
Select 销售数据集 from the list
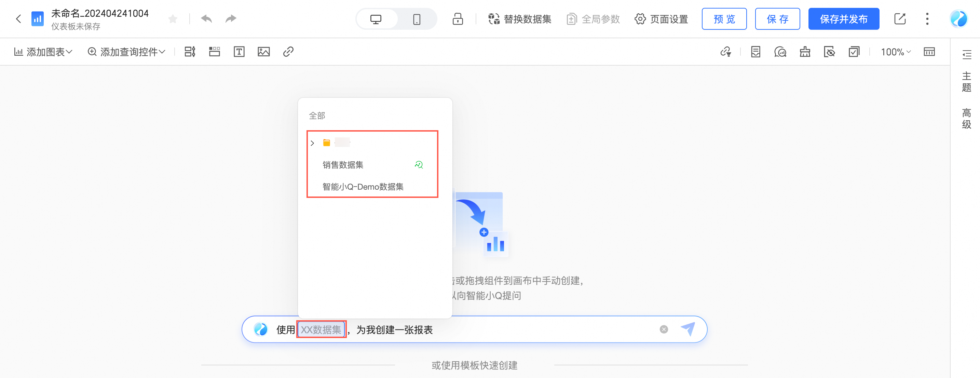pyautogui.click(x=343, y=165)
